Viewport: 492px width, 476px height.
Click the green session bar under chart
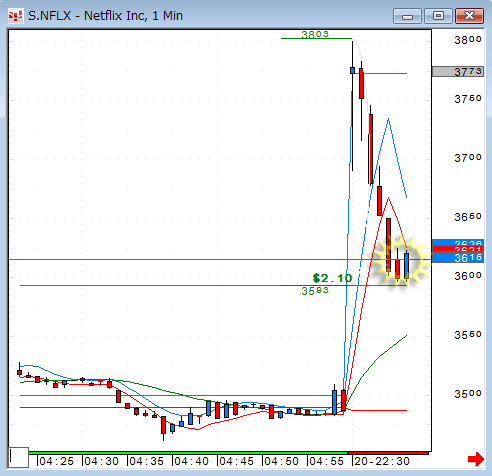188,453
